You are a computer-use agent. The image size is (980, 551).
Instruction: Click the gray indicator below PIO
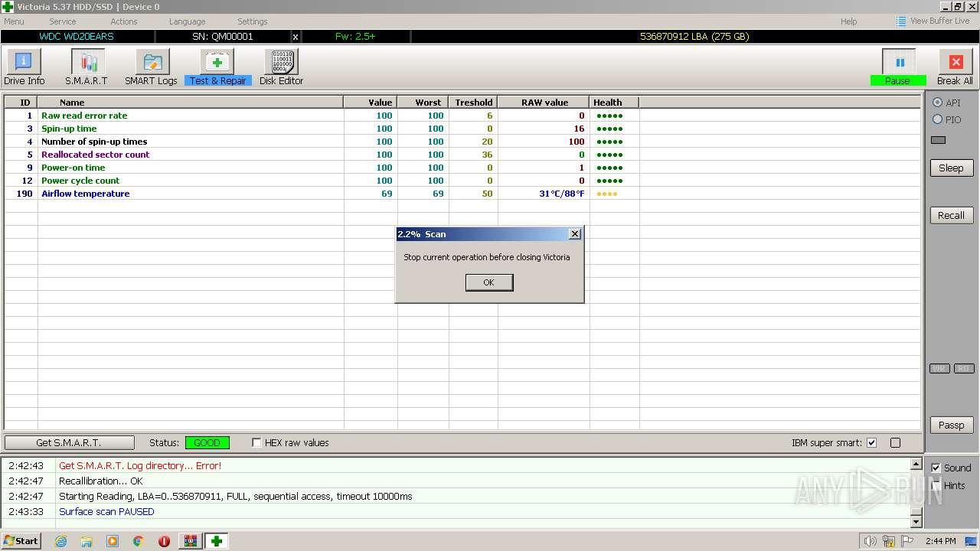[x=938, y=140]
